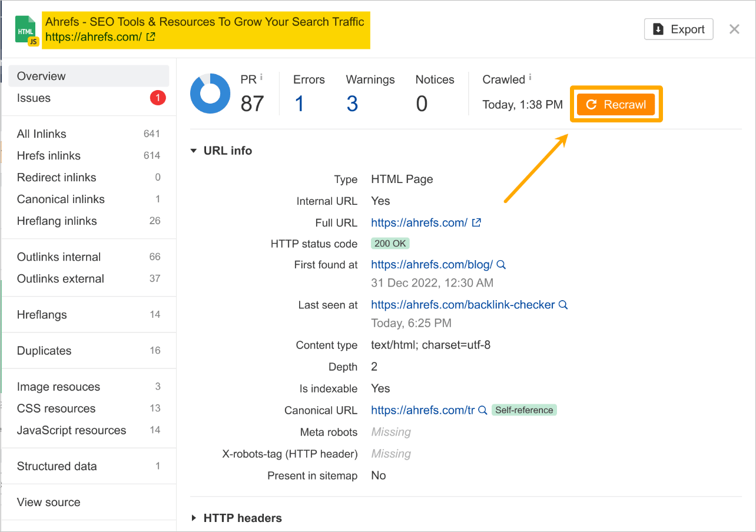Screen dimensions: 756x532
Task: Click info icon next to Crawled label
Action: 530,77
